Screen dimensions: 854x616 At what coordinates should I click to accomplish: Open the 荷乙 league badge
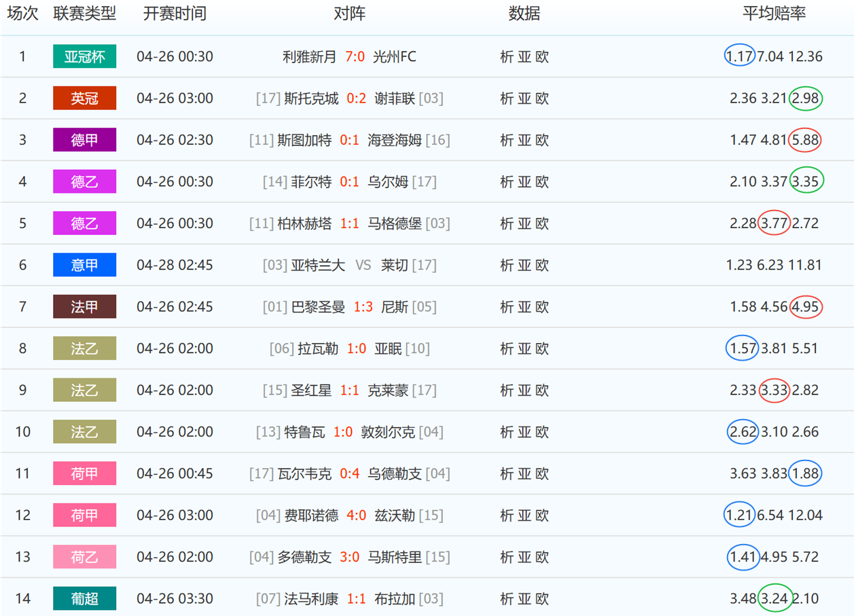pyautogui.click(x=84, y=557)
